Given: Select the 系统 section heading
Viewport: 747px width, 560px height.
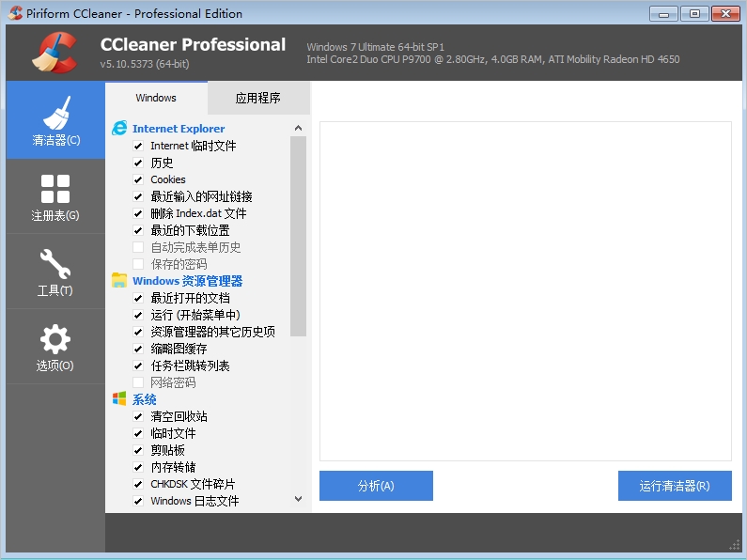Looking at the screenshot, I should coord(144,399).
